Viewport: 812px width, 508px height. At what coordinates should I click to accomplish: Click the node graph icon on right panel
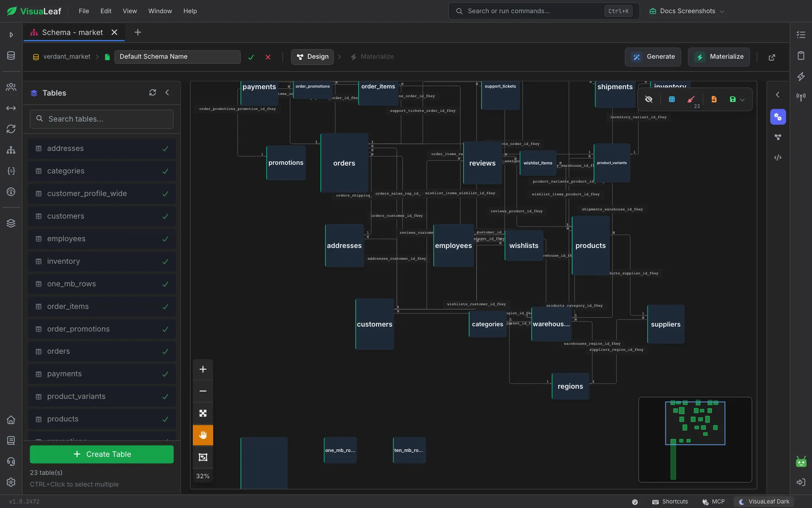778,137
